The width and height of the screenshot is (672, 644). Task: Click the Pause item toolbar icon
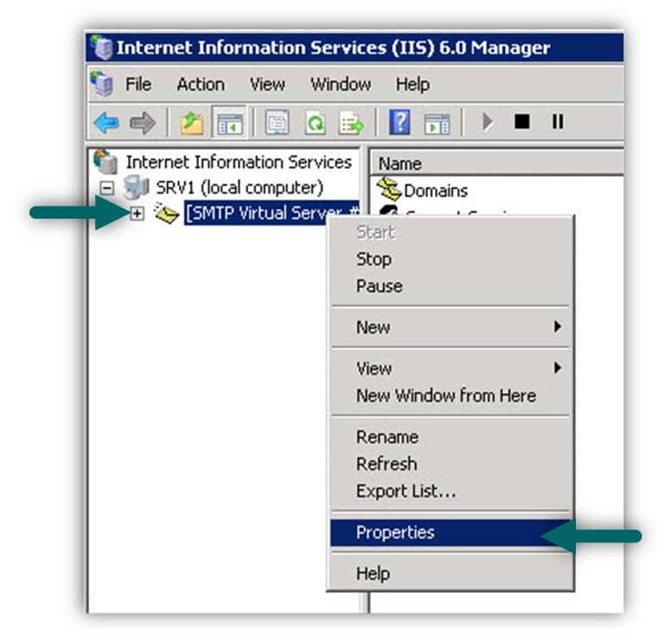pyautogui.click(x=558, y=122)
